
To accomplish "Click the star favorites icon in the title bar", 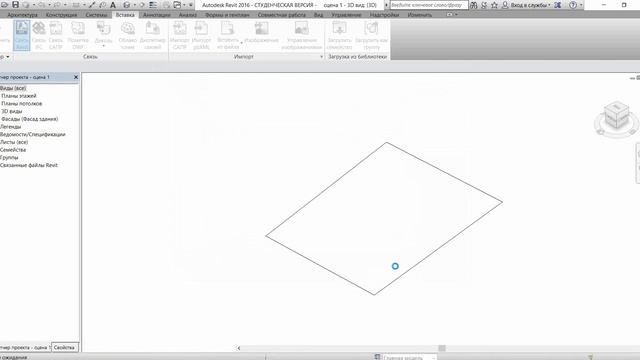I will click(x=494, y=5).
